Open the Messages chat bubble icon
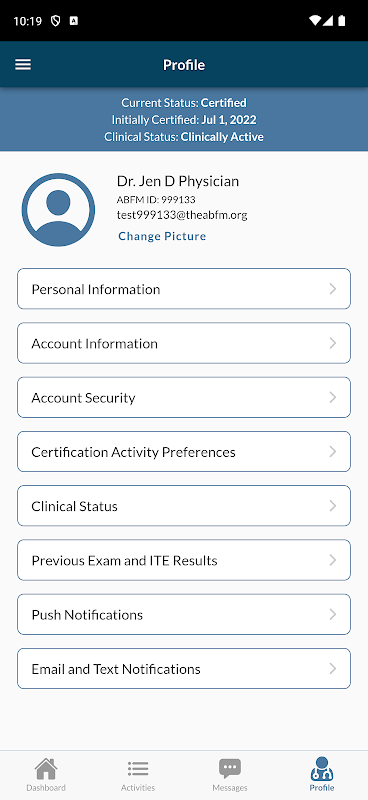Viewport: 368px width, 800px height. (230, 769)
